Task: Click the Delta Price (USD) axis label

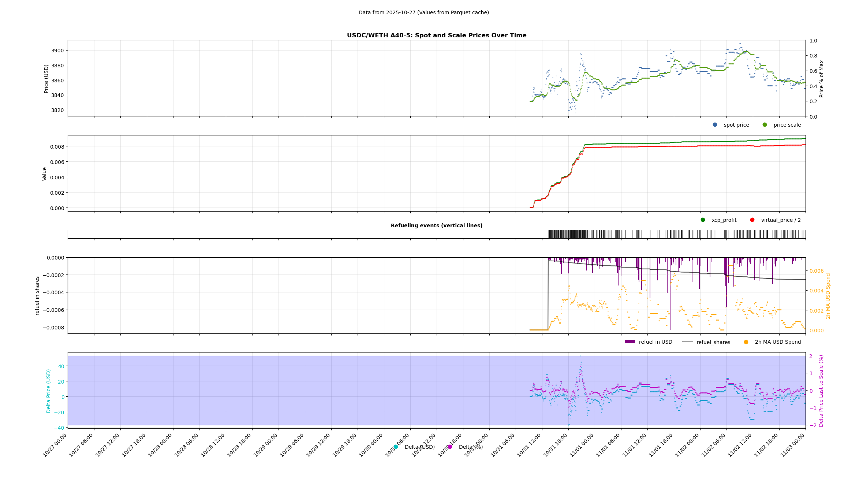Action: pyautogui.click(x=48, y=391)
